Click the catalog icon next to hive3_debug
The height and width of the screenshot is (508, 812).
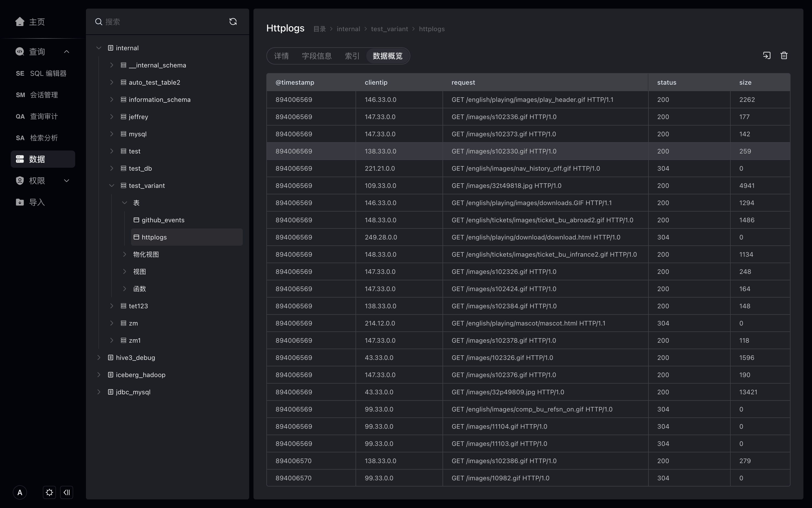click(110, 357)
